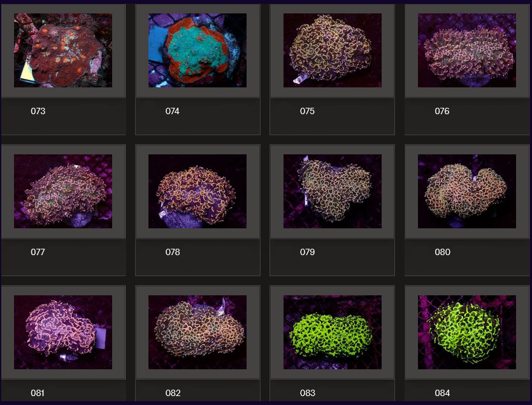Click the caption text 076
532x405 pixels.
(442, 111)
